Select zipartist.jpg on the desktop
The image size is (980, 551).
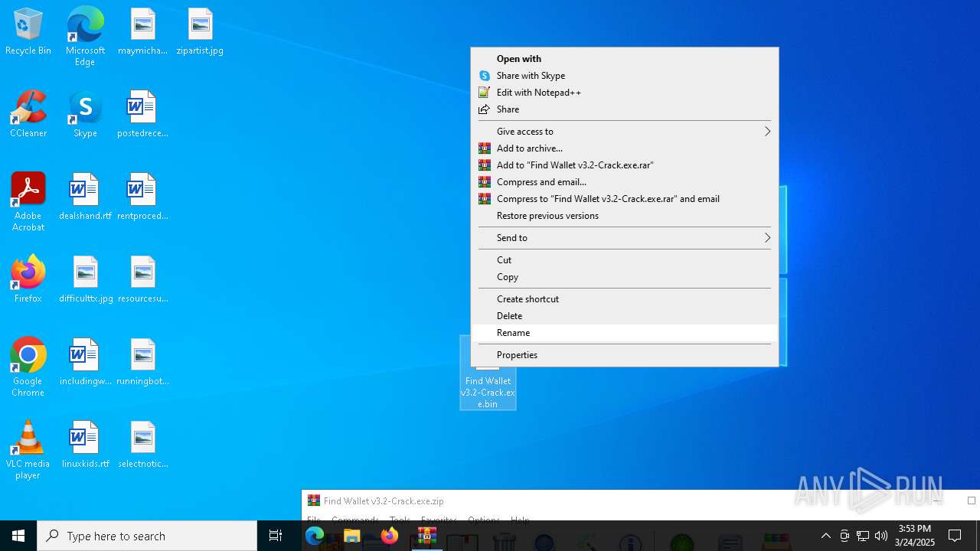coord(200,31)
